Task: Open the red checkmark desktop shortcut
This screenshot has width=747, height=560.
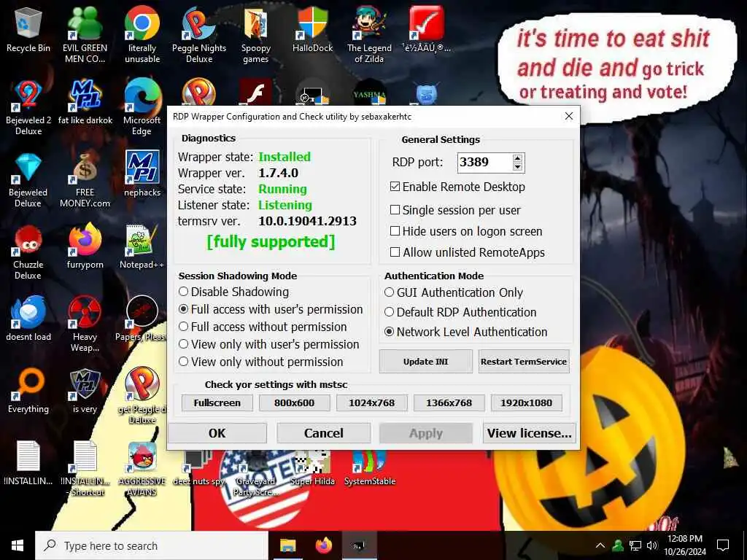Action: click(426, 29)
